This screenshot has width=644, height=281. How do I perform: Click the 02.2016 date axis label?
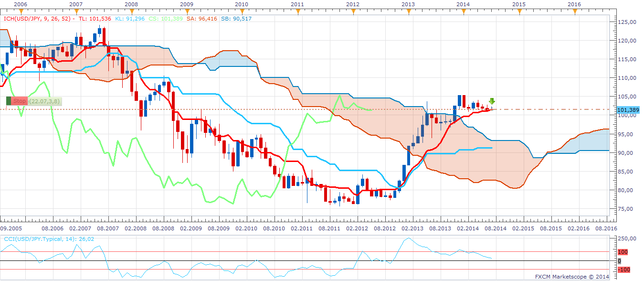tap(578, 229)
